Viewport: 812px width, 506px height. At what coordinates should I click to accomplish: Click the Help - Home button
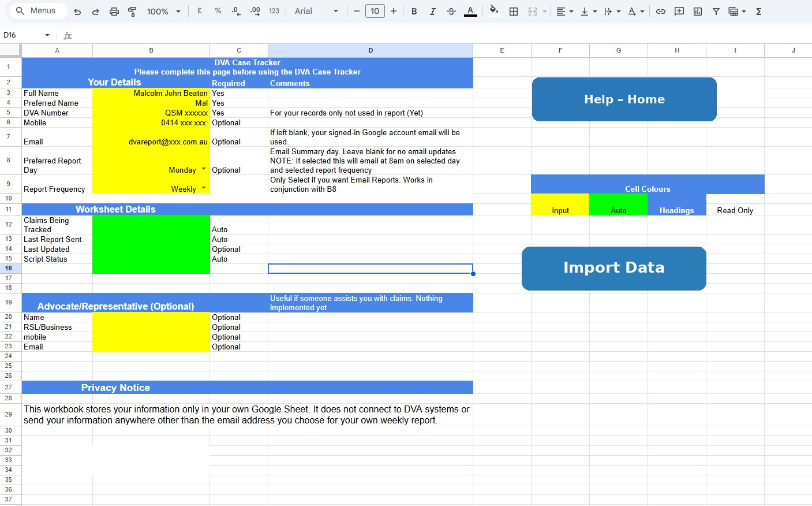click(624, 99)
